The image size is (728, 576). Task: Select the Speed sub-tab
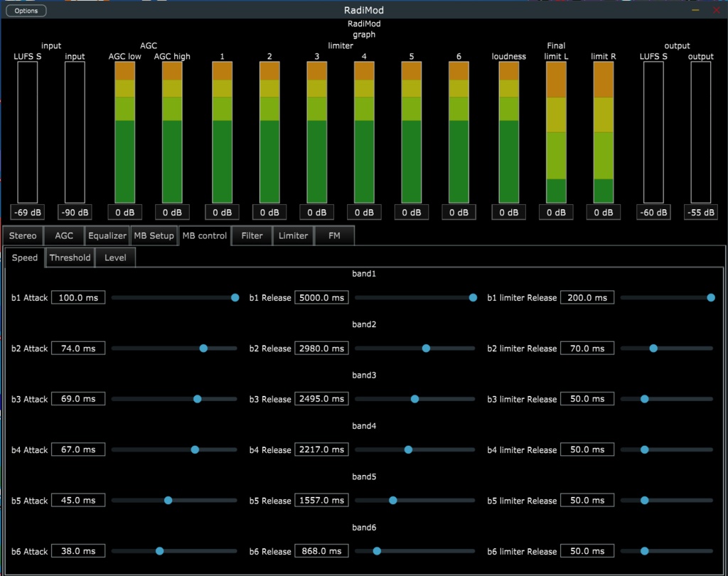24,257
